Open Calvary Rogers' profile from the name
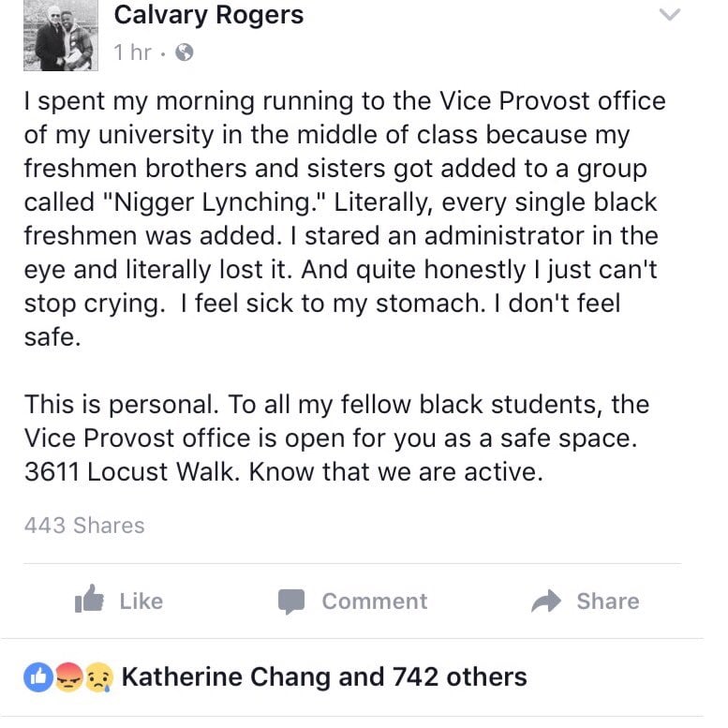 tap(208, 15)
